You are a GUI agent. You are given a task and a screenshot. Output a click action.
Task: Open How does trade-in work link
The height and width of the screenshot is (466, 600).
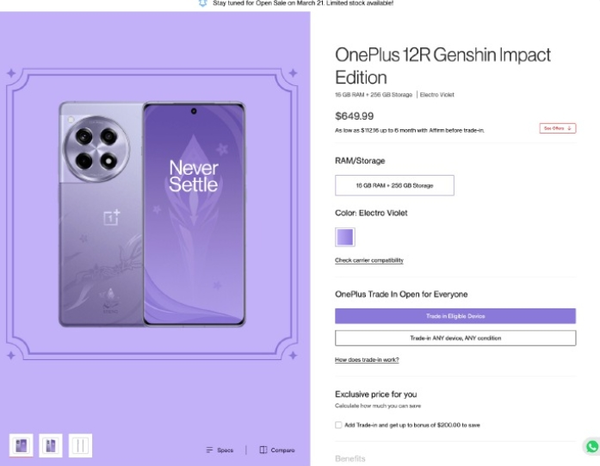click(367, 360)
